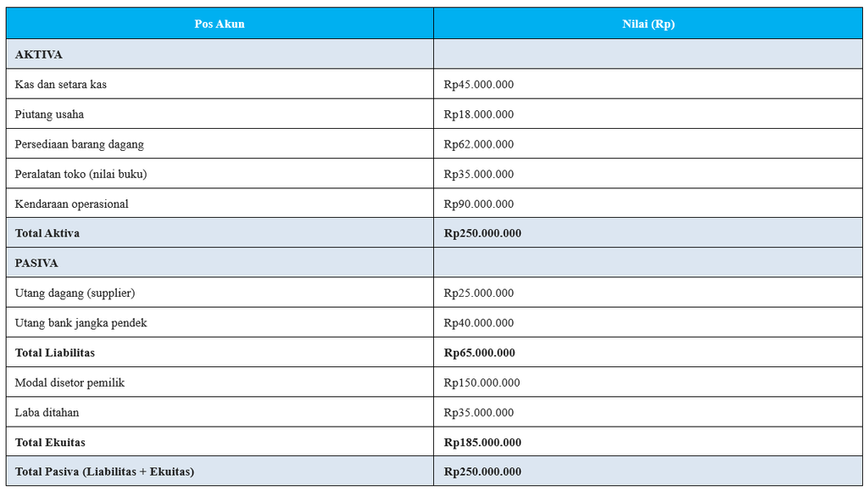
Task: Select the Rp18.000.000 value
Action: coord(478,114)
